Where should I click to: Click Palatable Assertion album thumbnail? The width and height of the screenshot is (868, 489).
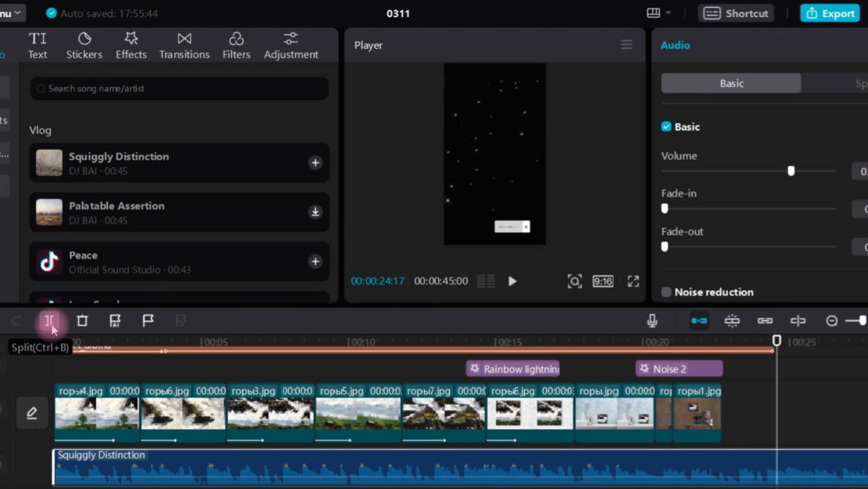[49, 212]
